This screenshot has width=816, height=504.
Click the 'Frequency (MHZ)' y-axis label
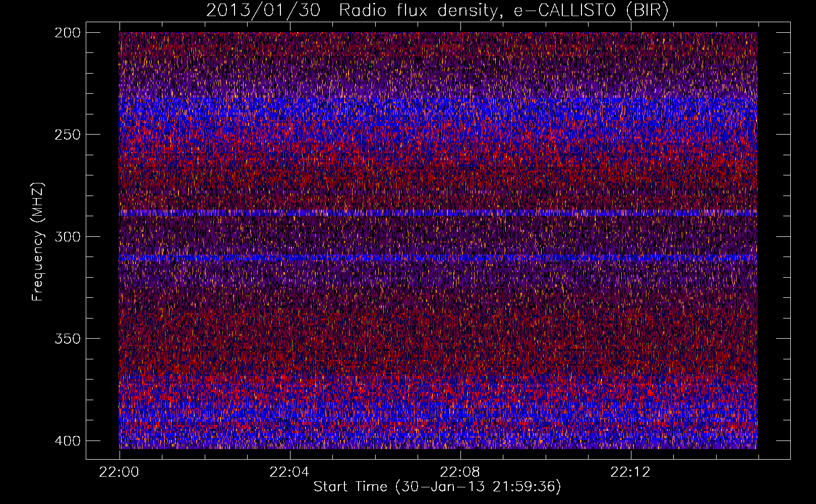pyautogui.click(x=38, y=242)
